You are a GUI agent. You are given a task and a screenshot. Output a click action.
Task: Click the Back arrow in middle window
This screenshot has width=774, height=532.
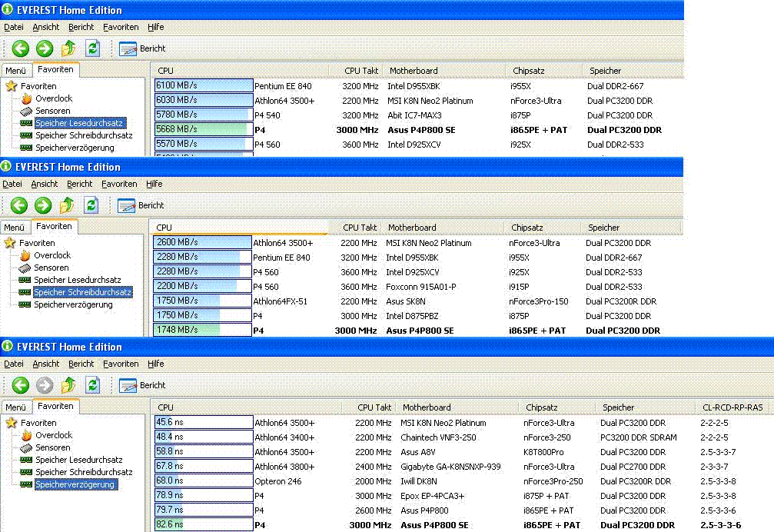[x=19, y=205]
